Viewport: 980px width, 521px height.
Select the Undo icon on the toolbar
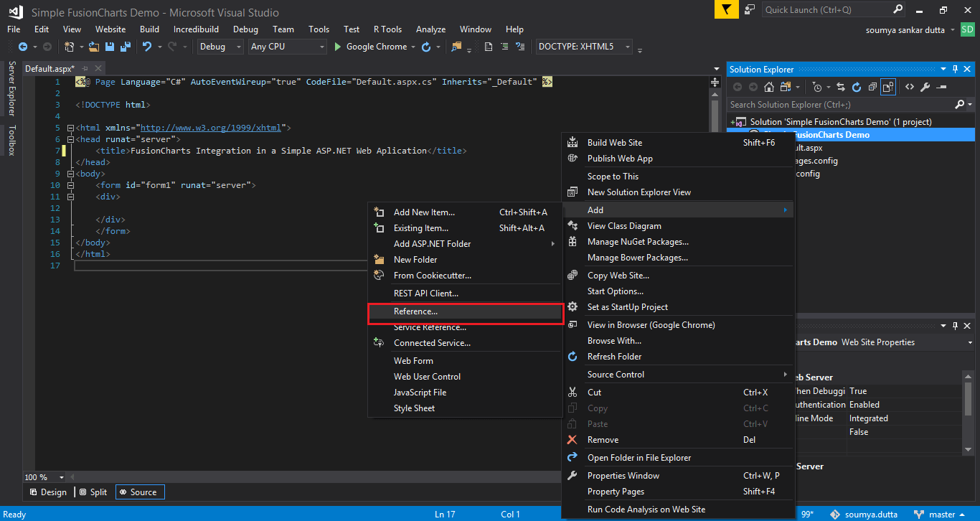[x=148, y=47]
